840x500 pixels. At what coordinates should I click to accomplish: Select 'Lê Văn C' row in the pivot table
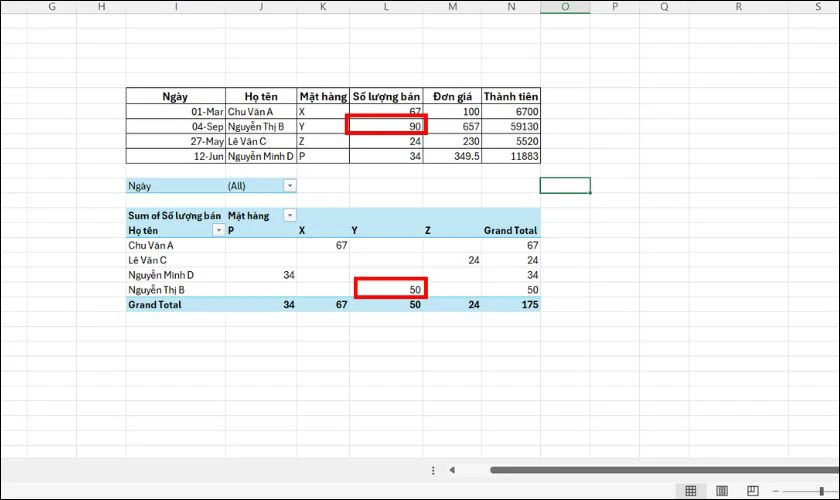176,260
